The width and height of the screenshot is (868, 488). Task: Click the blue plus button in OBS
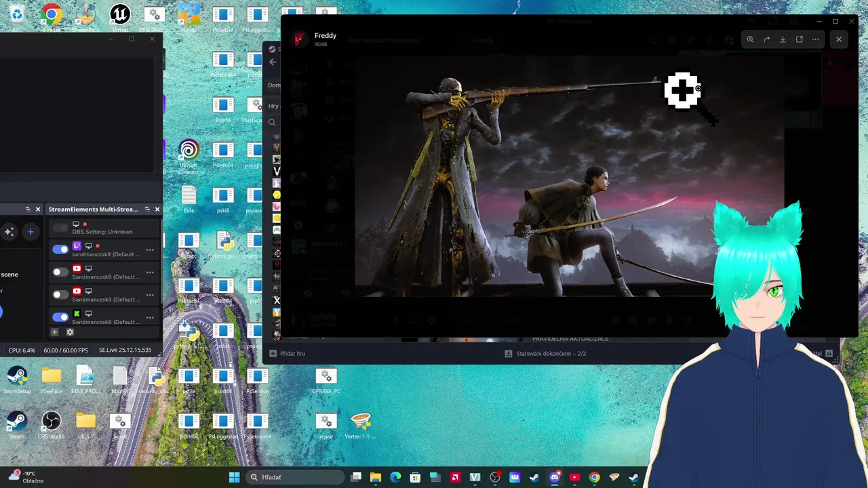point(31,232)
